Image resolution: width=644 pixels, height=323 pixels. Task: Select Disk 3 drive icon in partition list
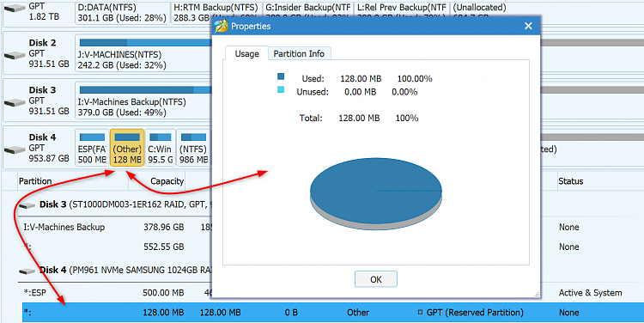click(27, 205)
